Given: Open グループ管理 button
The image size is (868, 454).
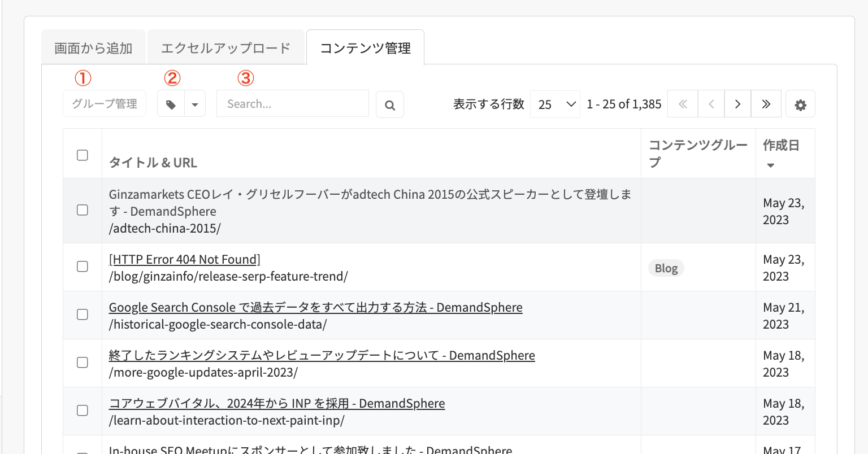Looking at the screenshot, I should click(x=105, y=104).
